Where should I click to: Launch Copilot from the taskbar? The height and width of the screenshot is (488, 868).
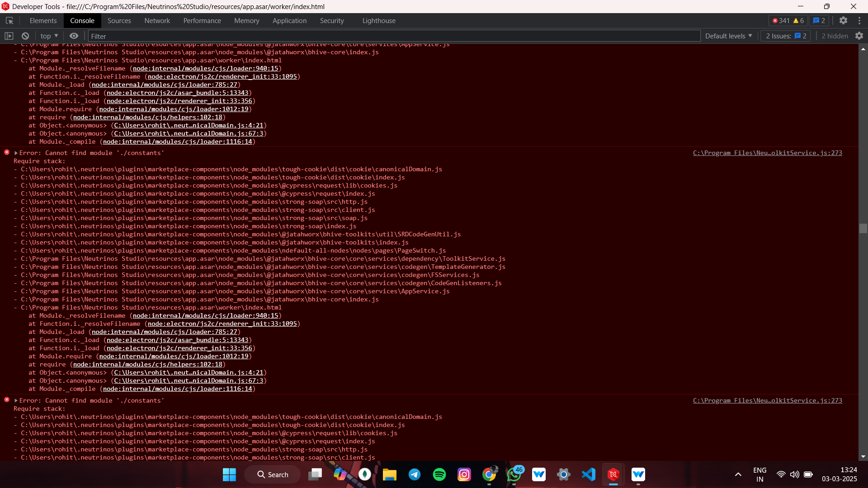click(340, 474)
